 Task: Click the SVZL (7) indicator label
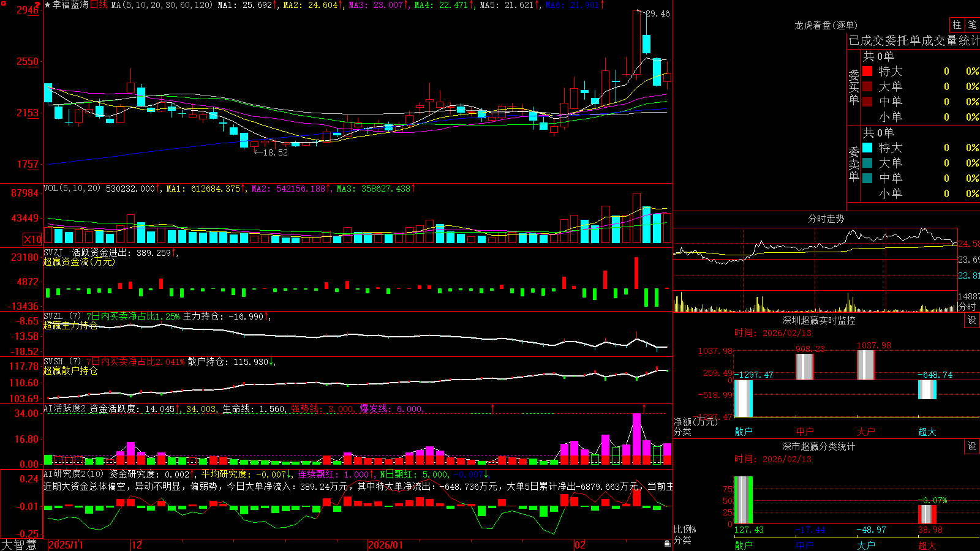coord(62,317)
